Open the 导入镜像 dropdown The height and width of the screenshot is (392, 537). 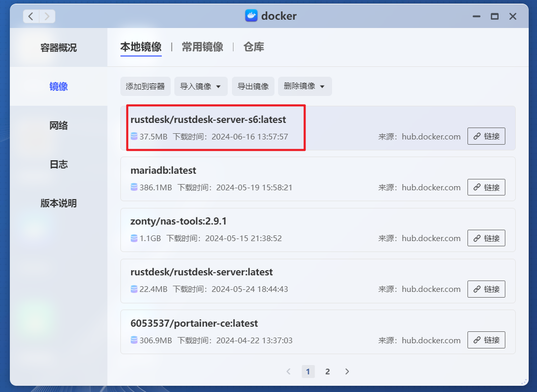point(200,86)
